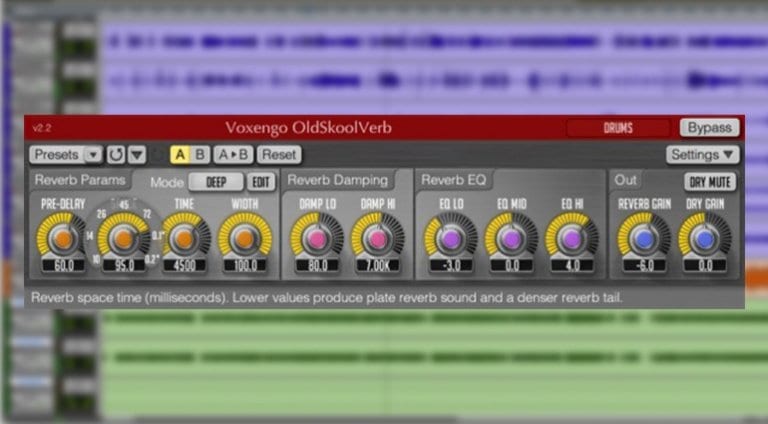
Task: Click the TIME knob
Action: 184,239
